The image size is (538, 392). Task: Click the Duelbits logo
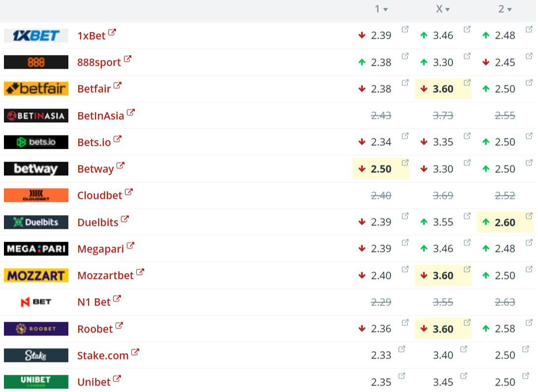click(36, 222)
